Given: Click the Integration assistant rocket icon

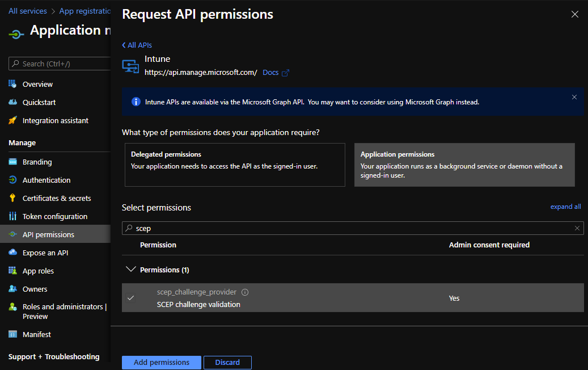Looking at the screenshot, I should tap(12, 120).
